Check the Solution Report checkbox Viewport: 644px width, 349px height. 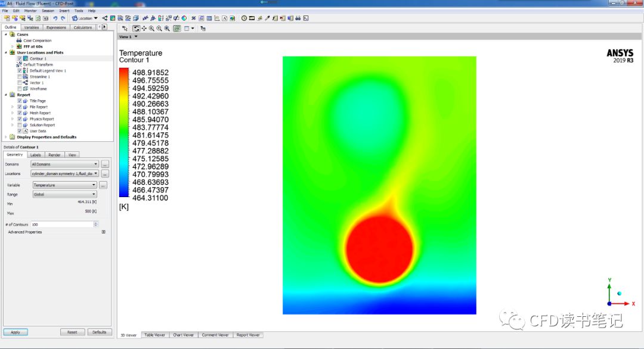pos(19,125)
